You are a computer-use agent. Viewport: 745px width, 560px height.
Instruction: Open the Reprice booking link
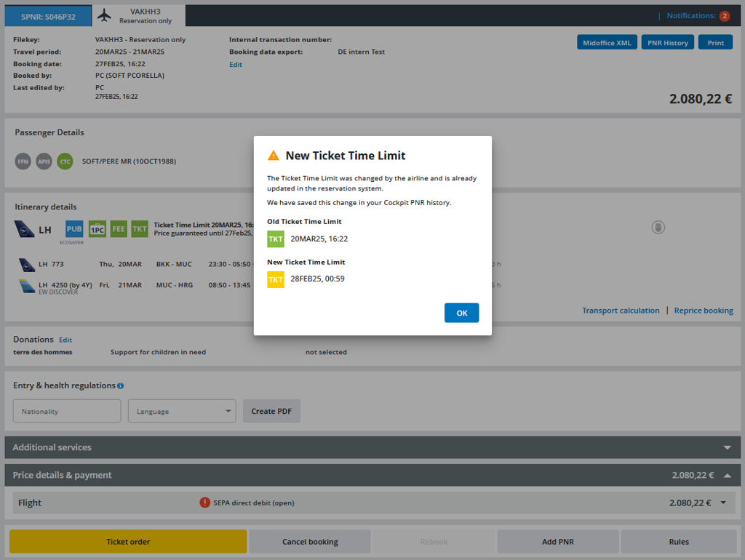point(703,311)
